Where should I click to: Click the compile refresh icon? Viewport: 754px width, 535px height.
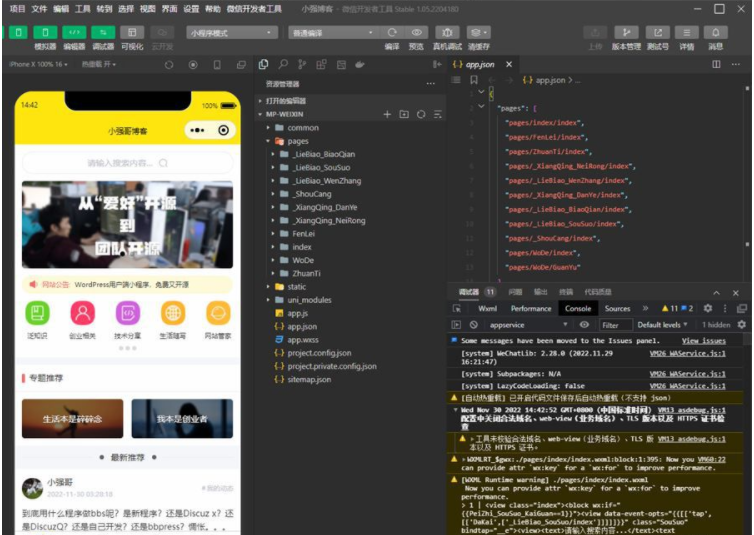391,32
